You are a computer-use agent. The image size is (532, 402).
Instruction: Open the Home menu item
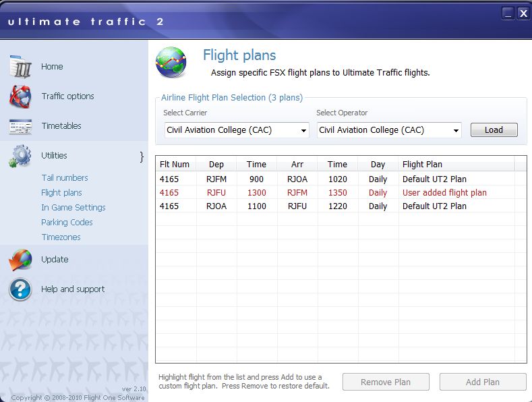pyautogui.click(x=52, y=67)
